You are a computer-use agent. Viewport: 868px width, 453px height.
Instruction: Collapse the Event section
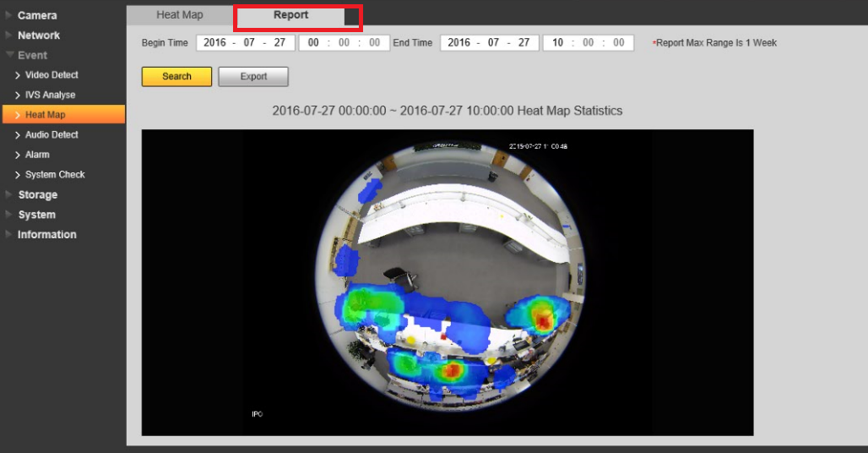[x=33, y=55]
